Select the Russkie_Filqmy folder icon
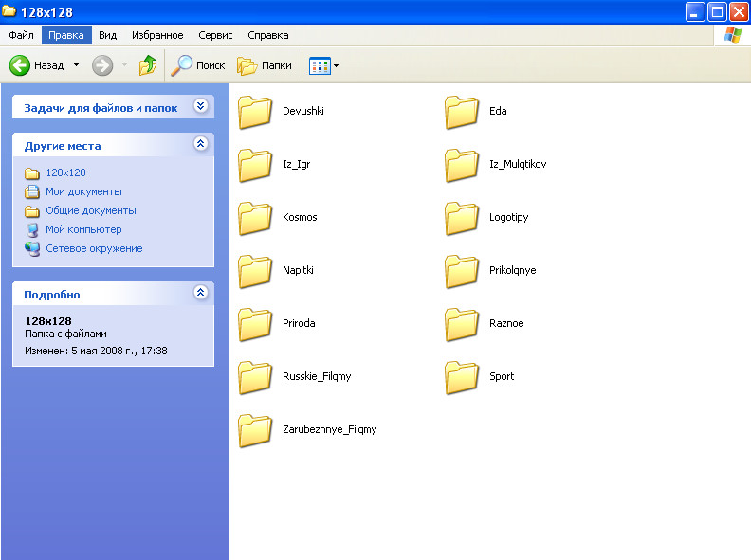 pyautogui.click(x=255, y=377)
